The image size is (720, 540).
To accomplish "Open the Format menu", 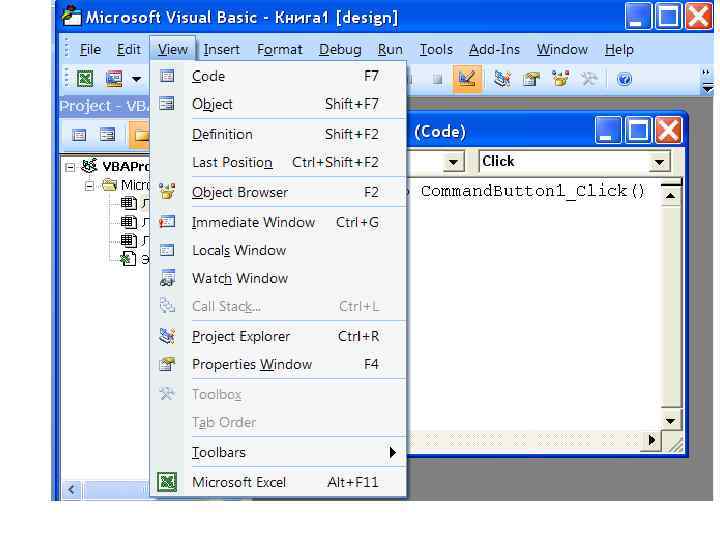I will coord(280,50).
